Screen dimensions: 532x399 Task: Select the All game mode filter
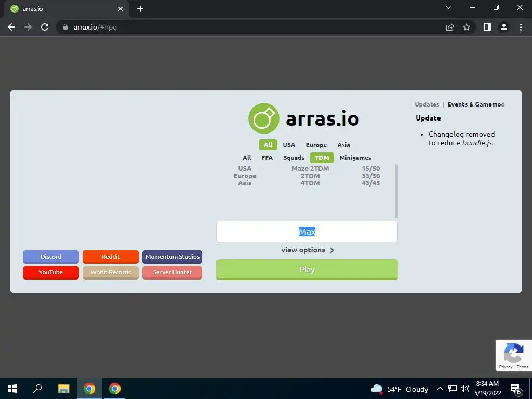tap(247, 158)
